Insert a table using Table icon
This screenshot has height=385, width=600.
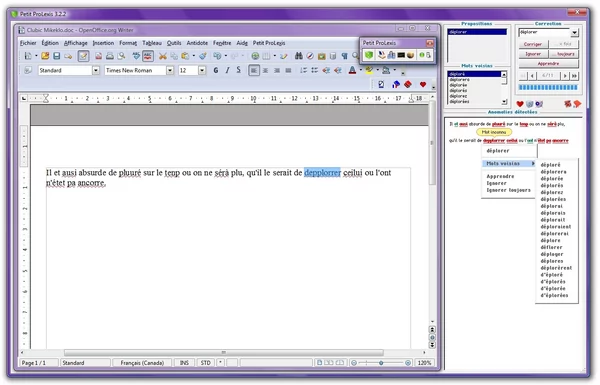(266, 56)
